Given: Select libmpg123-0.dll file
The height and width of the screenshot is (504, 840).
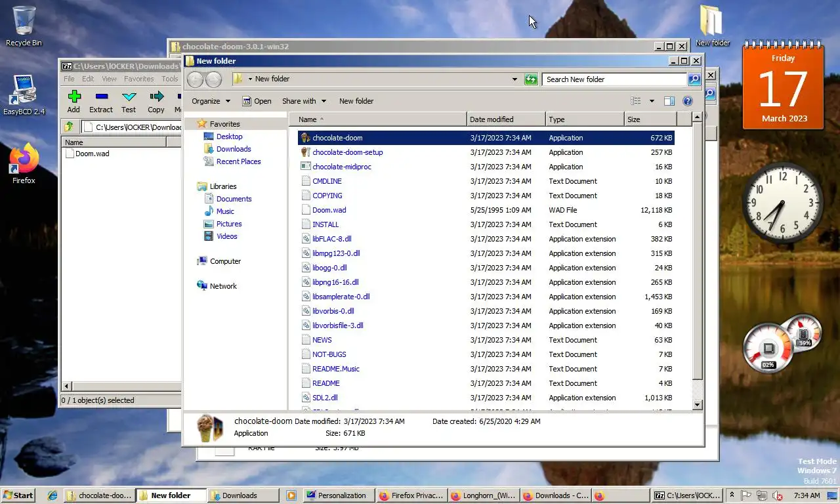Looking at the screenshot, I should click(486, 253).
